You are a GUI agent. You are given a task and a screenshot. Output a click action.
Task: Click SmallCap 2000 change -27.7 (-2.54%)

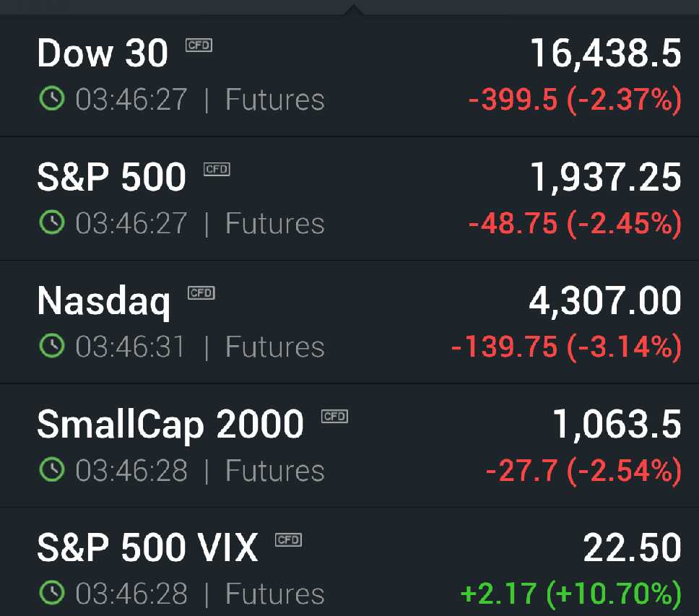coord(583,471)
